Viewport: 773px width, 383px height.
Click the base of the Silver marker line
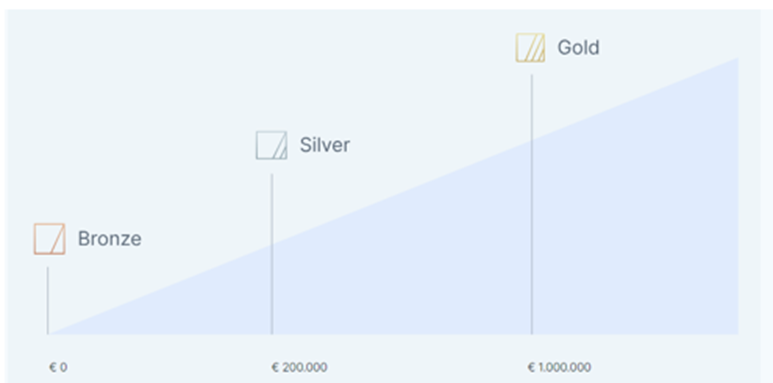click(272, 334)
